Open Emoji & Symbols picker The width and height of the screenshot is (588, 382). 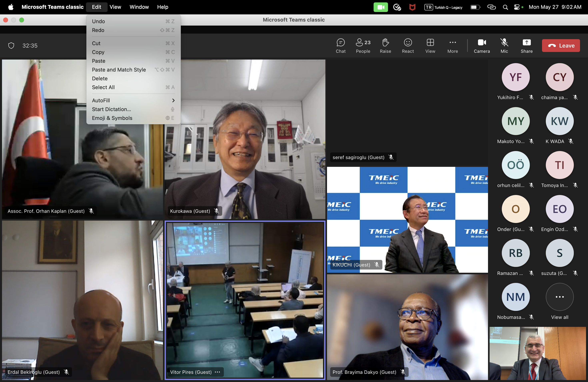click(x=133, y=118)
